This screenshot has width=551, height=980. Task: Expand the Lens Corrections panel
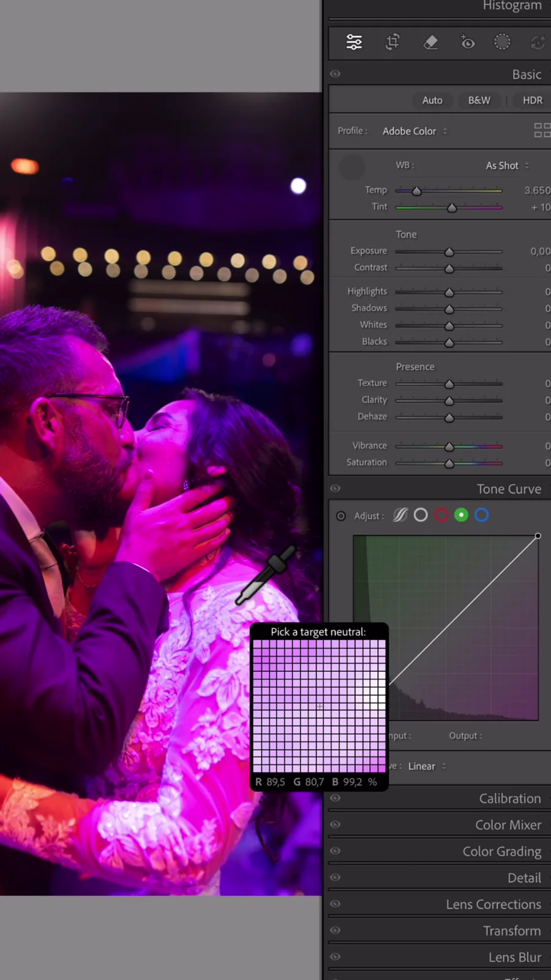click(x=493, y=904)
